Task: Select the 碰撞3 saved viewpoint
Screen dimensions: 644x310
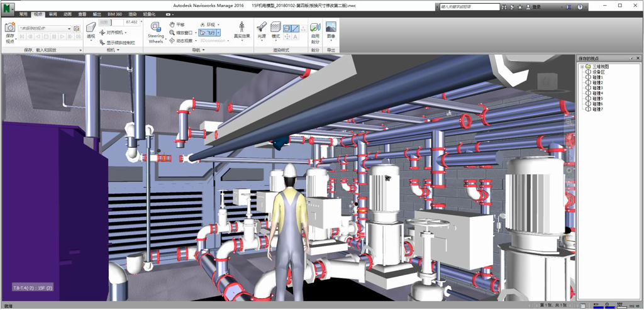Action: coord(597,88)
